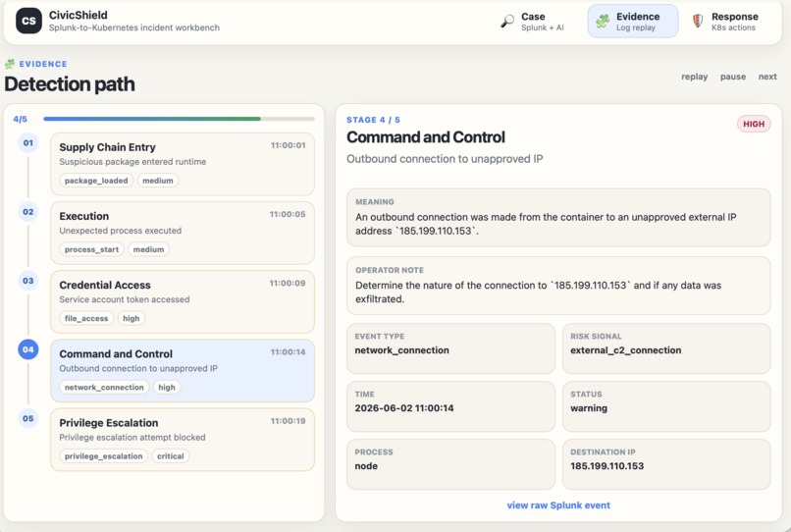Click the 11:00:19 timestamp

point(289,421)
